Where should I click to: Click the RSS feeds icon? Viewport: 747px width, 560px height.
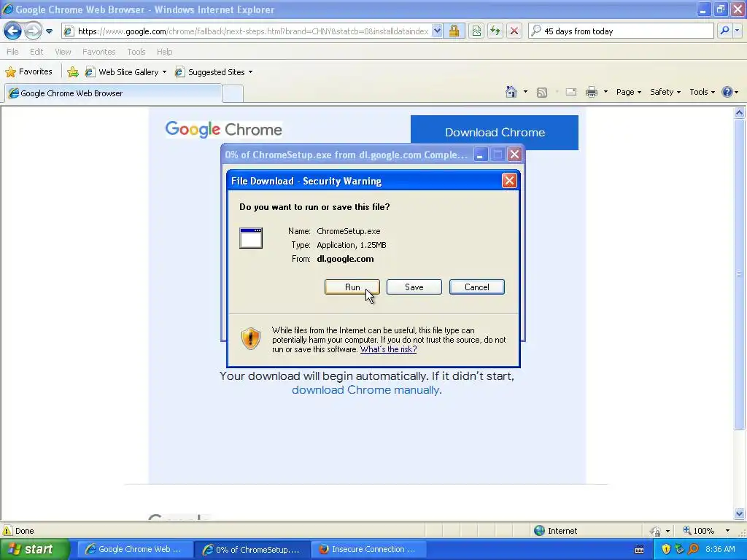click(542, 93)
